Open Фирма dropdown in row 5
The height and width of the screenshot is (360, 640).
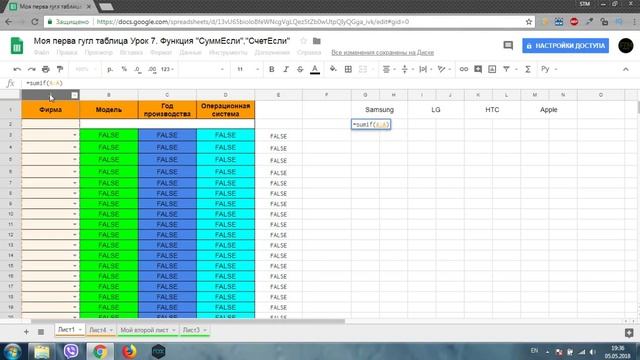(75, 160)
